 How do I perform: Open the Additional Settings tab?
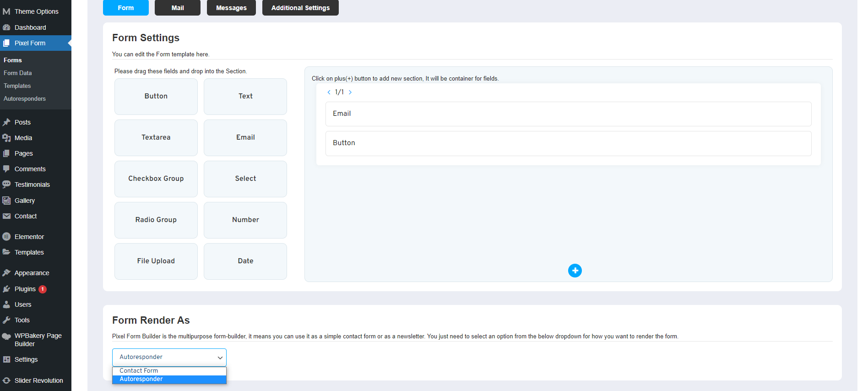point(300,8)
